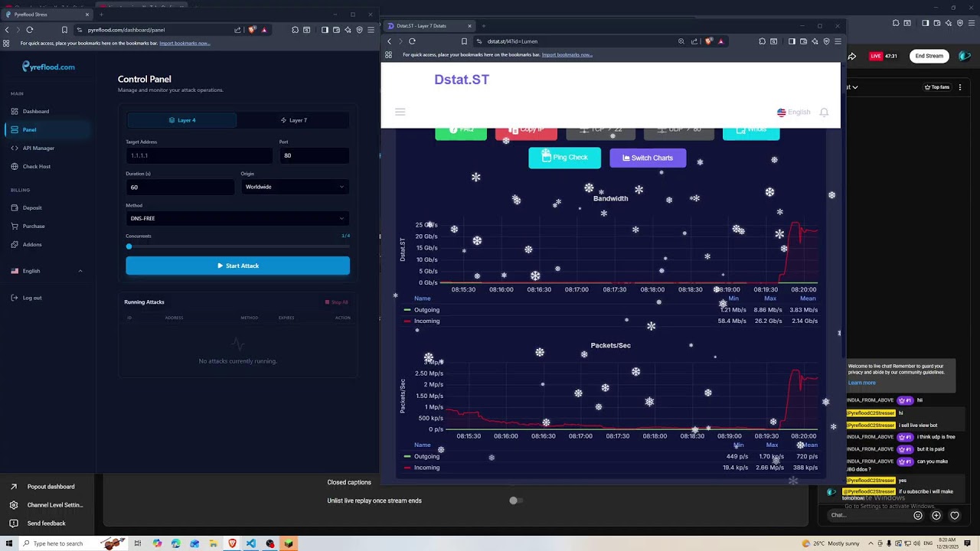Click the heart icon in live chat
The height and width of the screenshot is (551, 980).
[954, 515]
